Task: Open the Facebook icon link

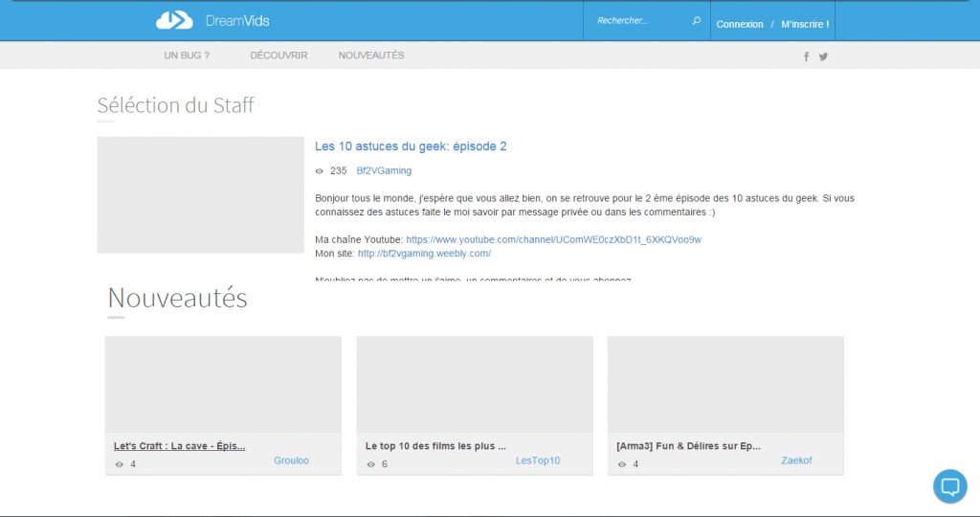Action: point(806,56)
